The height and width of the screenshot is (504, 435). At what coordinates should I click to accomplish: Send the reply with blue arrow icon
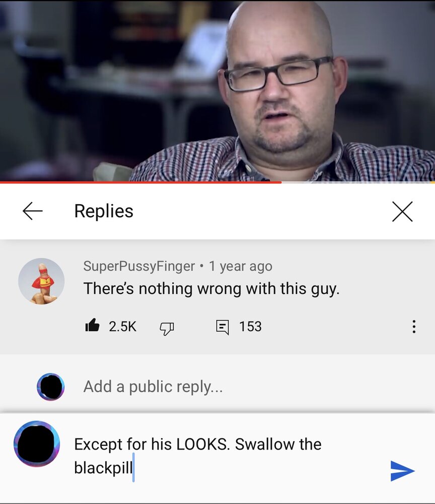[x=402, y=471]
